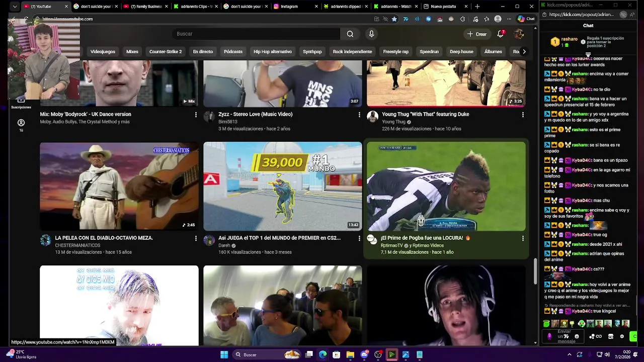Click the Bimi5813 channel avatar
644x362 pixels.
209,117
